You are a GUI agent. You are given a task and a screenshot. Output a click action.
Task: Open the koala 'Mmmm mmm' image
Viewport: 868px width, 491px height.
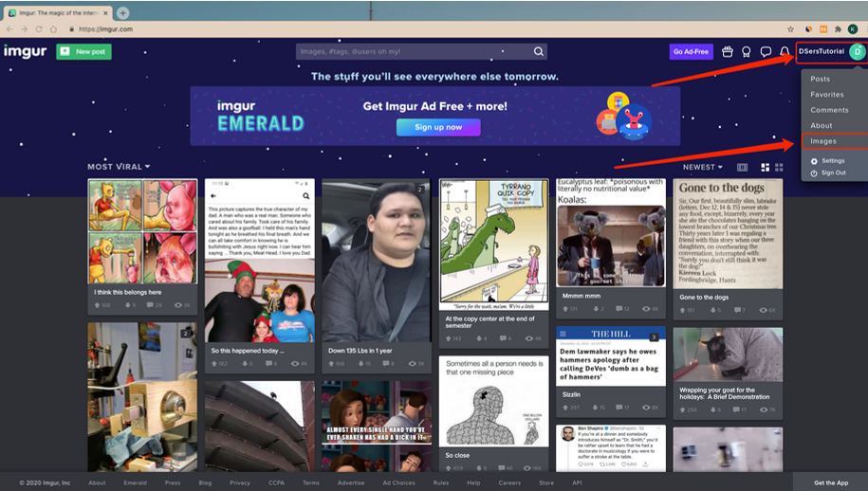tap(611, 233)
